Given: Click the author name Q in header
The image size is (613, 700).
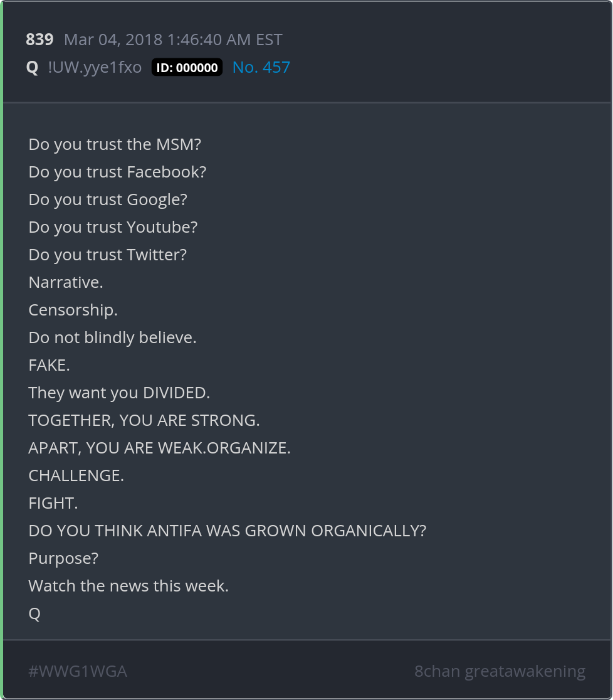Looking at the screenshot, I should coord(32,68).
